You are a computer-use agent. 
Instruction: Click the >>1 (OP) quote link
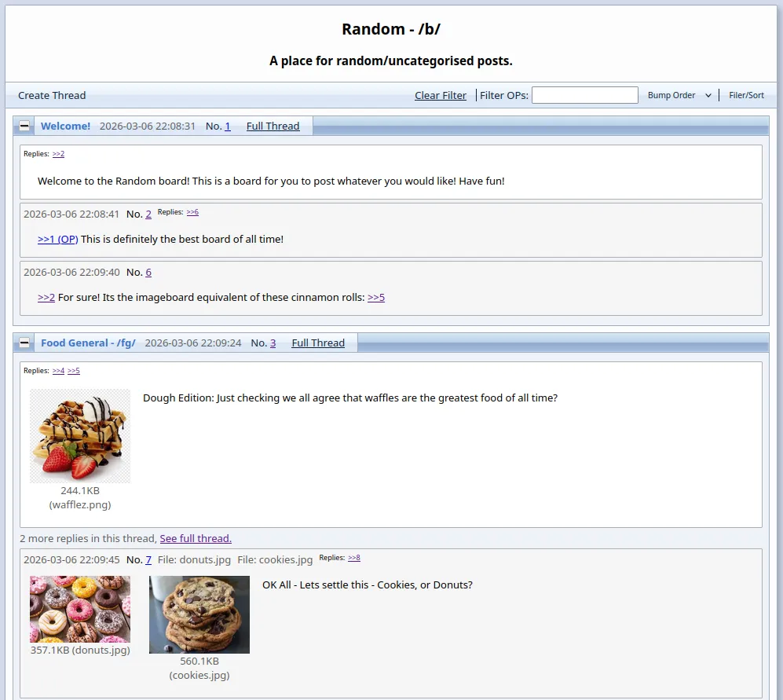point(58,240)
